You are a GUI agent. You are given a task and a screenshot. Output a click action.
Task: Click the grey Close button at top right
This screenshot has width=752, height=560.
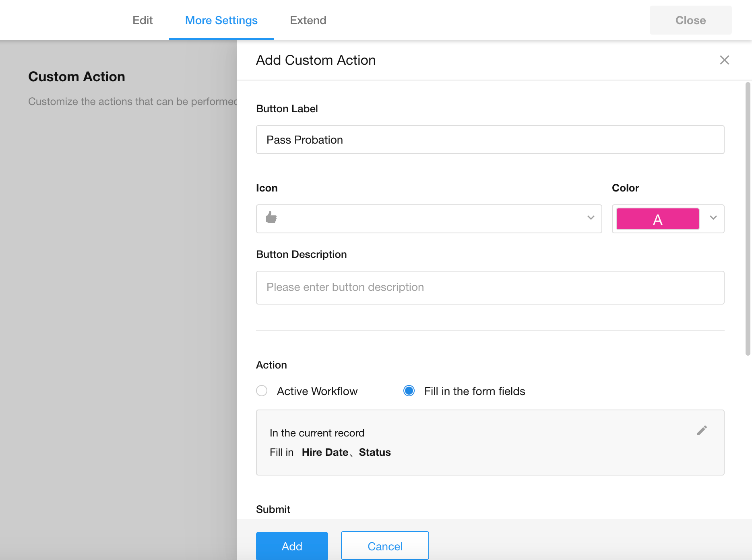point(690,21)
